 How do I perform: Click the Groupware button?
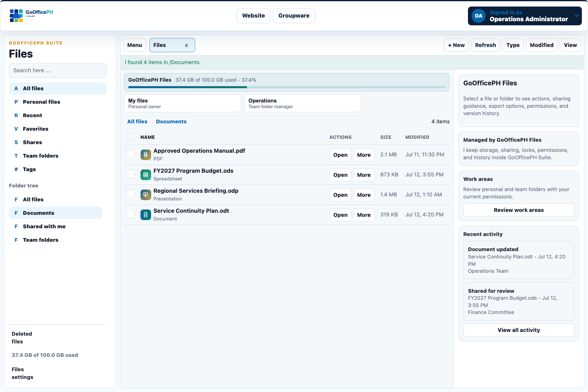pos(294,16)
